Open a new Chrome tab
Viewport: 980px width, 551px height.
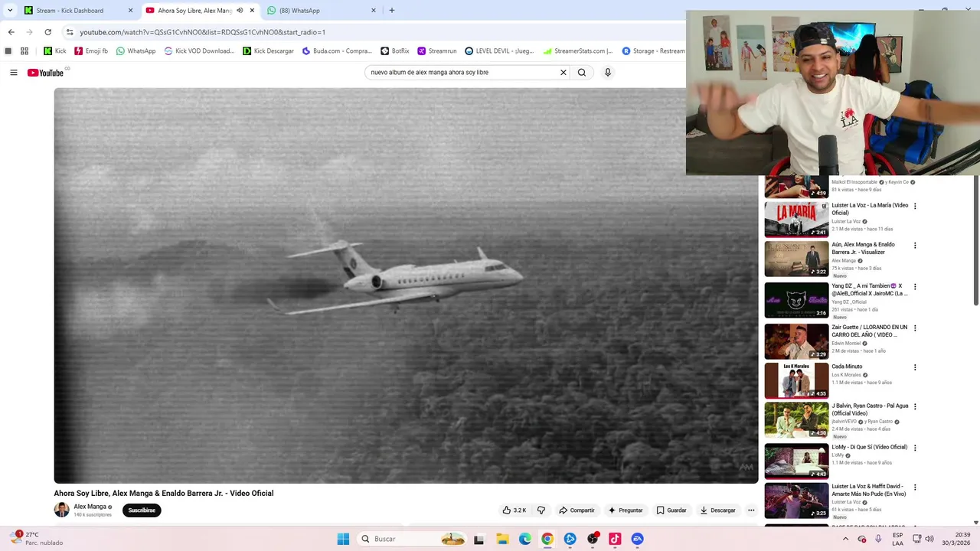(x=392, y=11)
